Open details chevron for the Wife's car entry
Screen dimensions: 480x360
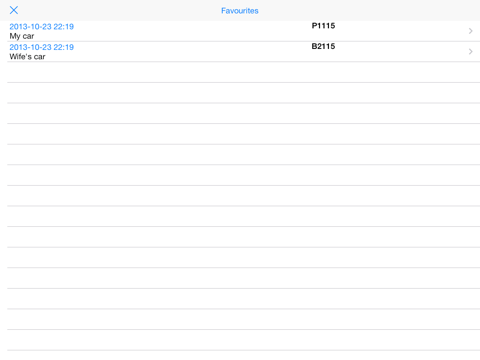(470, 52)
